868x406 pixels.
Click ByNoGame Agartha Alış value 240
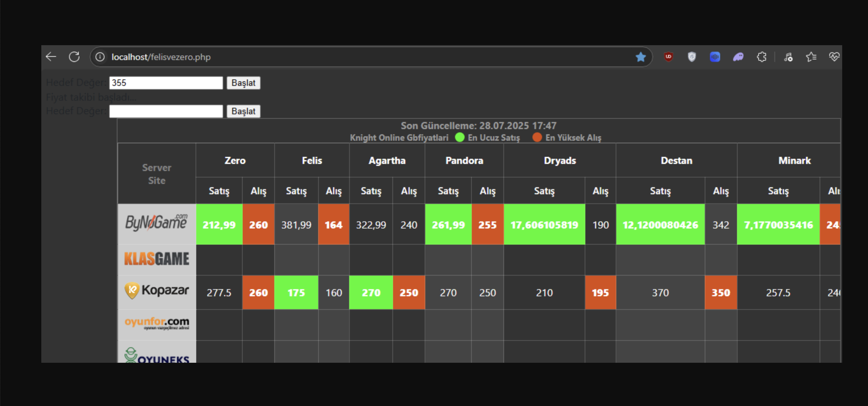tap(409, 225)
